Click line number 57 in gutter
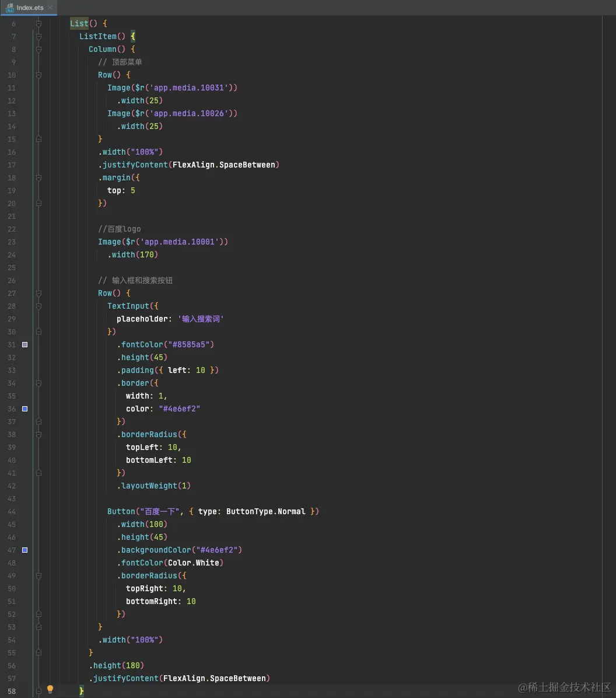Screen dimensions: 616x698 tap(12, 679)
